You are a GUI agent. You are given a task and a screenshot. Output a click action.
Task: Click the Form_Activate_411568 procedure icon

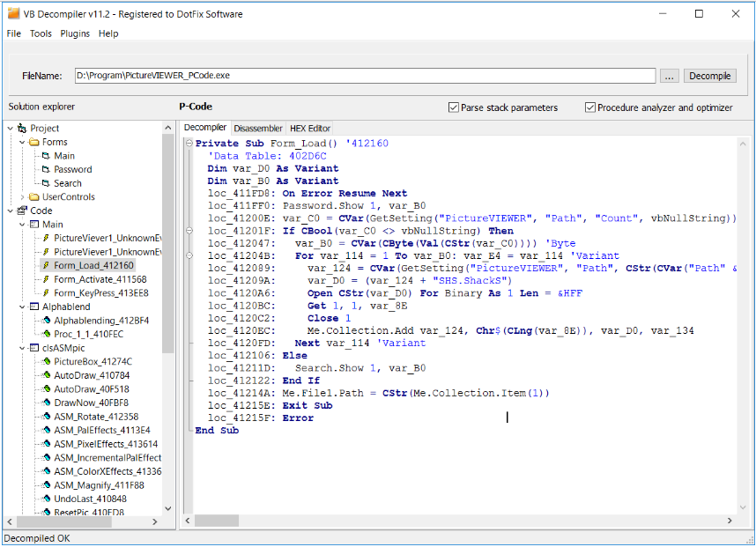pyautogui.click(x=46, y=279)
